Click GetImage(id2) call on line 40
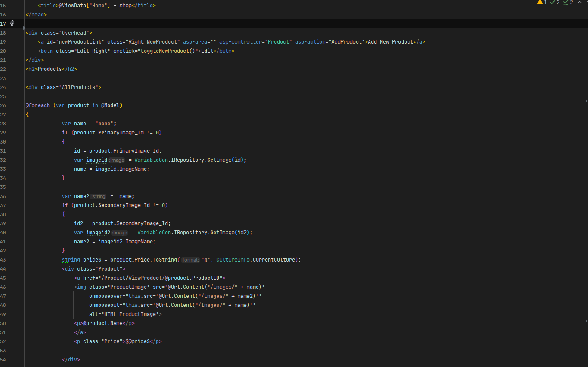The image size is (588, 367). pos(230,233)
